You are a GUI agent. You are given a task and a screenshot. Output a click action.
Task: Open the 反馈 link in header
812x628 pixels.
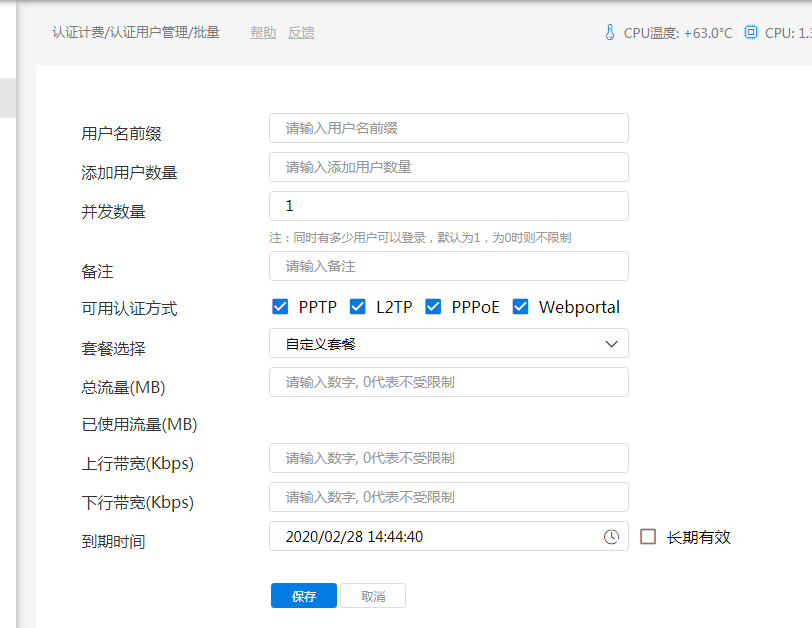coord(301,33)
